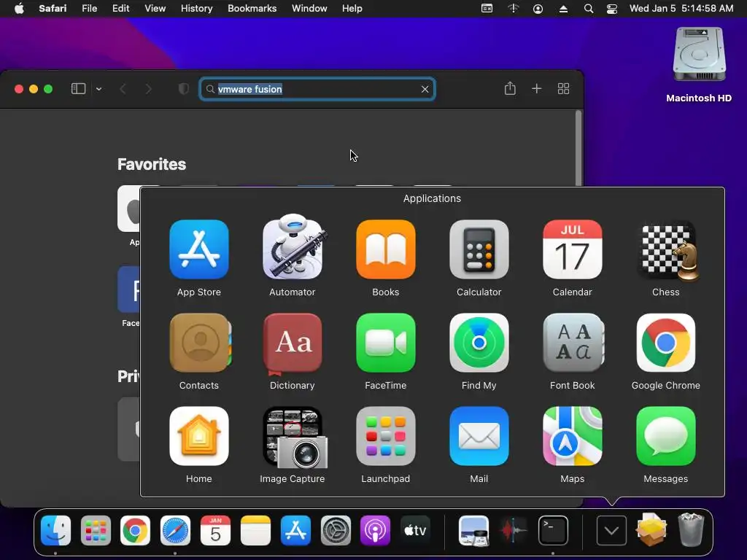747x560 pixels.
Task: Select Macintosh HD drive on desktop
Action: [x=699, y=65]
